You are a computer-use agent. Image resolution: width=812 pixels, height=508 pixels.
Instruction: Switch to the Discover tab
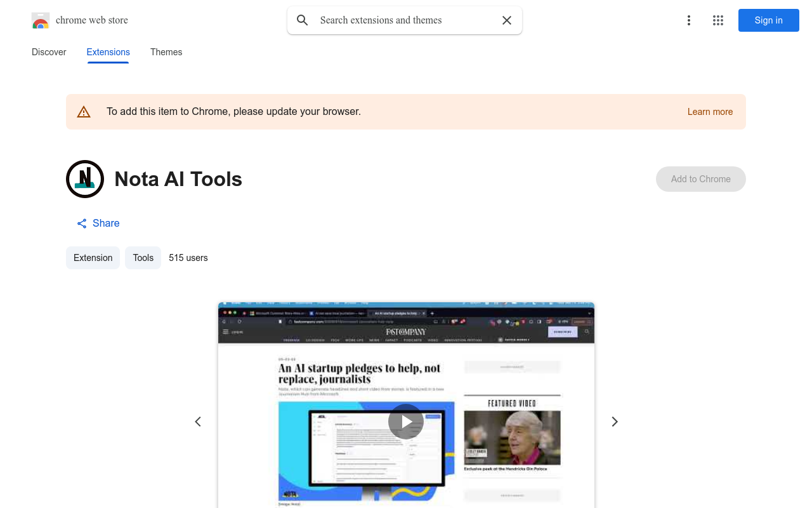49,52
